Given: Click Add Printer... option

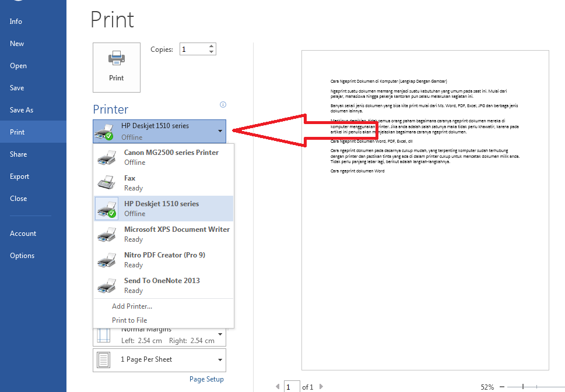Looking at the screenshot, I should 132,306.
